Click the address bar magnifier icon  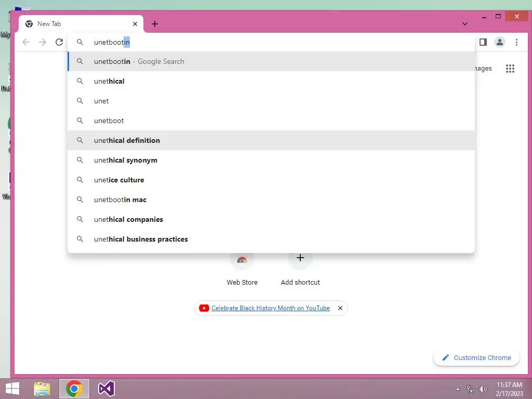point(79,42)
